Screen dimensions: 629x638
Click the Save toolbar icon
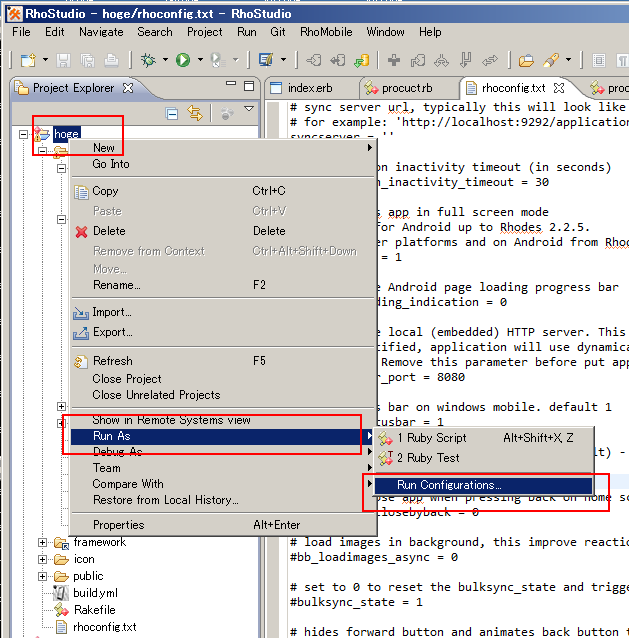[x=63, y=61]
